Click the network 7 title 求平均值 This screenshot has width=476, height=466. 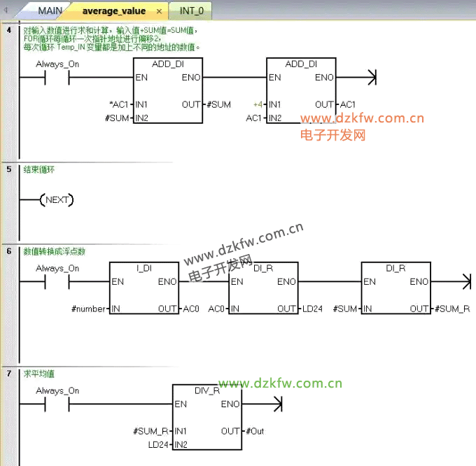(x=38, y=374)
